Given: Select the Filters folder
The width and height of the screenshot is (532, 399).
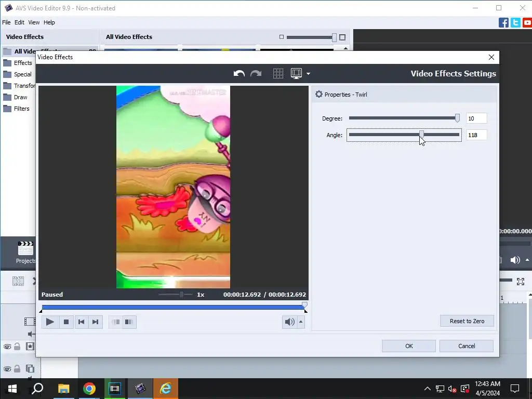Looking at the screenshot, I should click(17, 109).
